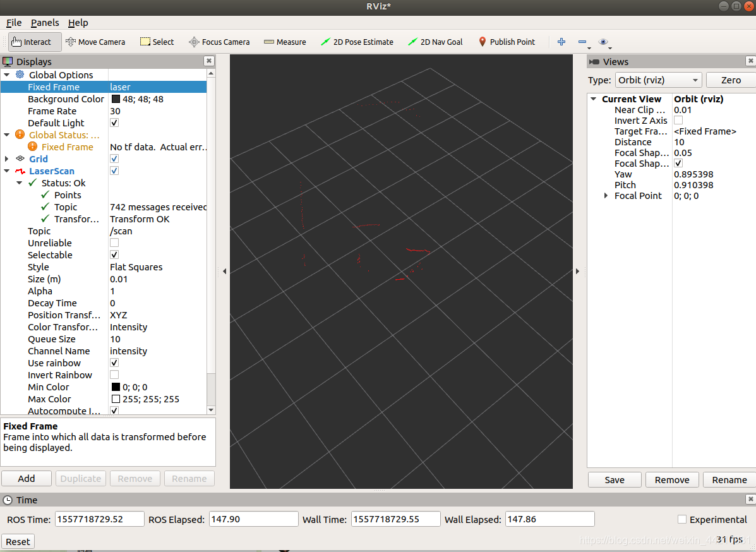
Task: Toggle the Selectable checkbox
Action: click(x=114, y=255)
